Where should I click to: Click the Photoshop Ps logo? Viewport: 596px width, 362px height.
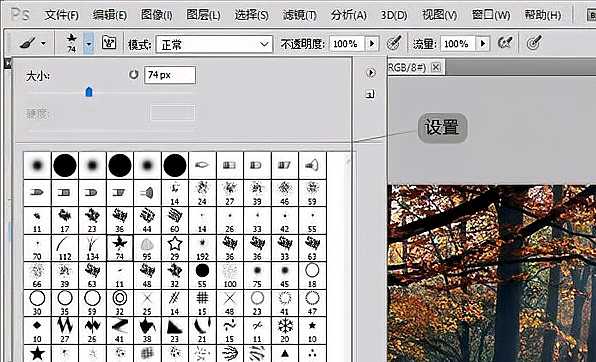[21, 14]
